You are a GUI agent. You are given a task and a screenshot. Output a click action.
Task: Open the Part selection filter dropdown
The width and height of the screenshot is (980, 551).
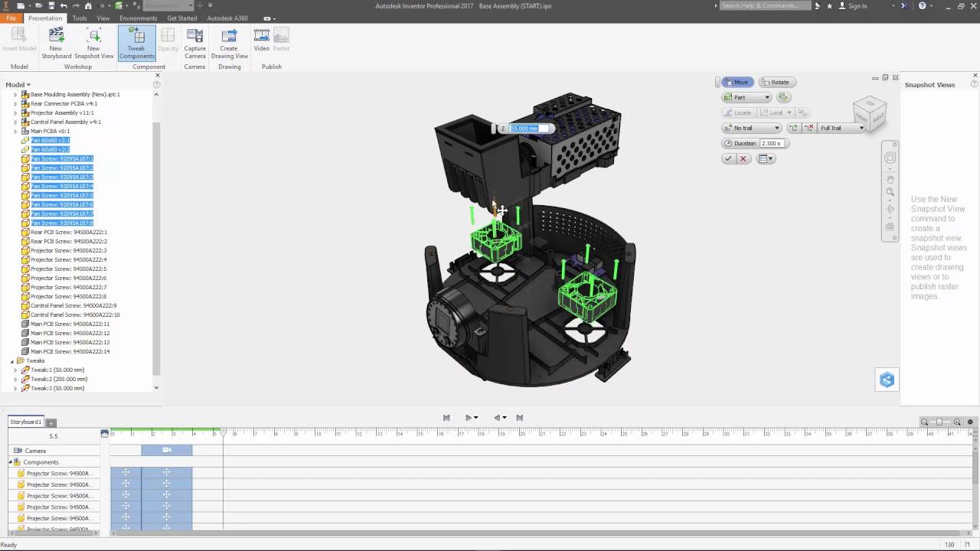coord(746,97)
